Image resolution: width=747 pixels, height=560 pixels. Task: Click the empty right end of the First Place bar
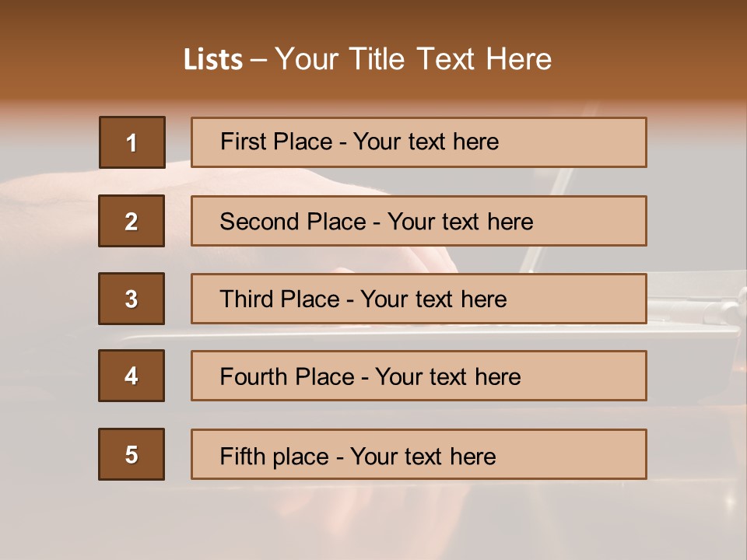point(591,142)
